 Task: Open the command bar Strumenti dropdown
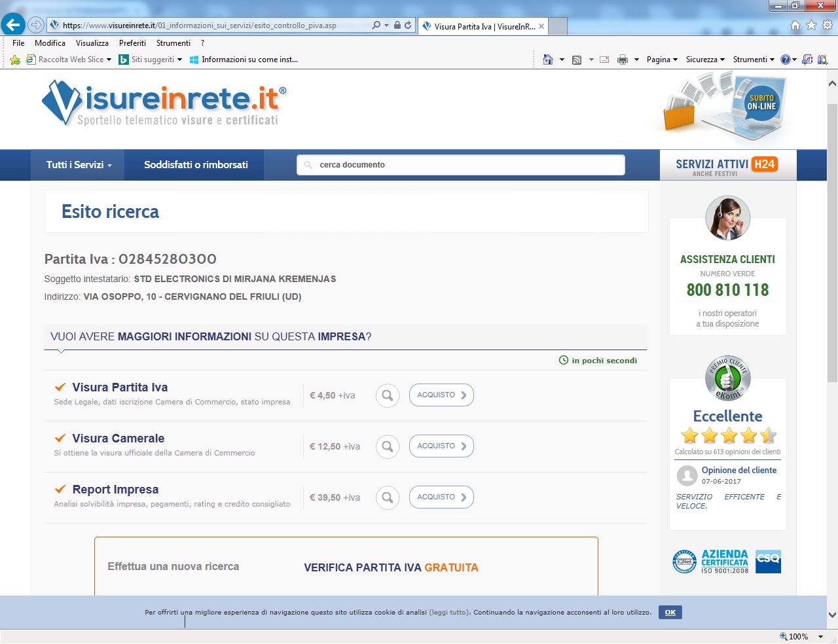tap(754, 60)
